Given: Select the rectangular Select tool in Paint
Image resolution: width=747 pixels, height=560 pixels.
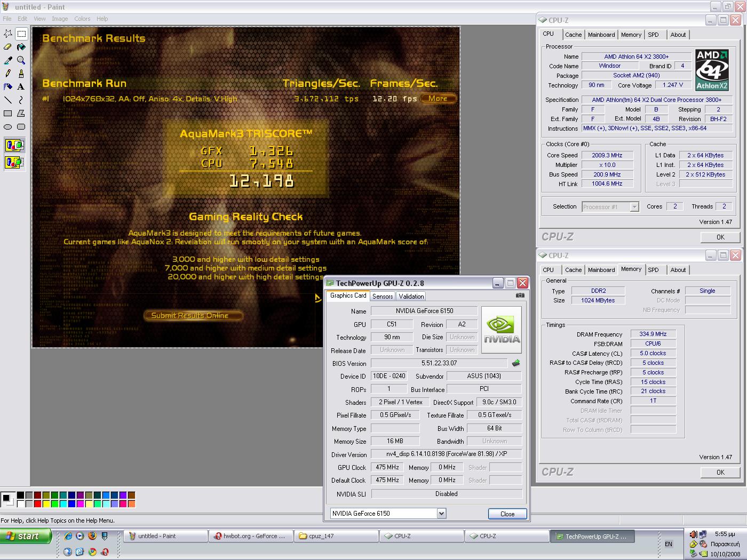Looking at the screenshot, I should (21, 34).
